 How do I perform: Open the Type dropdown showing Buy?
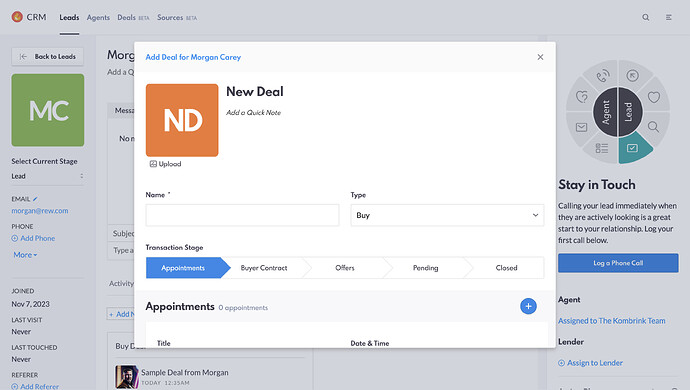coord(447,215)
